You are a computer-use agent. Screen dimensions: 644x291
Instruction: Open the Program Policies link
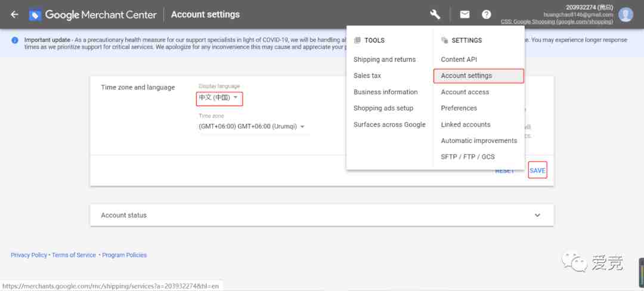pyautogui.click(x=125, y=255)
